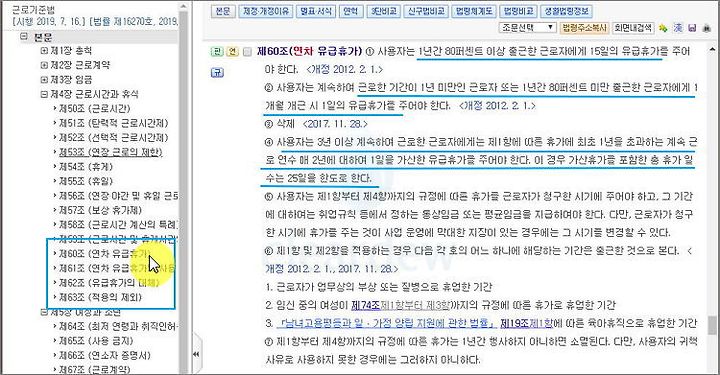
Task: Expand 제1장 총칙 in tree
Action: tap(44, 50)
